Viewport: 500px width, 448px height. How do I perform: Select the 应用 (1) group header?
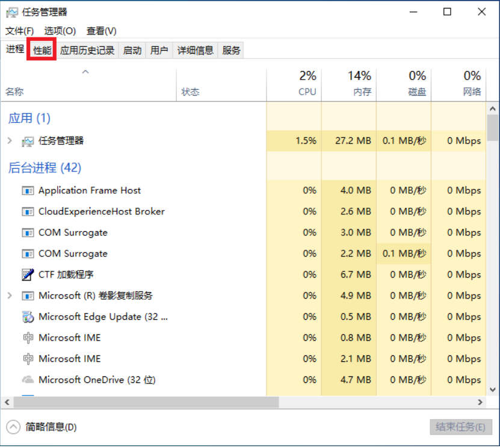point(29,118)
